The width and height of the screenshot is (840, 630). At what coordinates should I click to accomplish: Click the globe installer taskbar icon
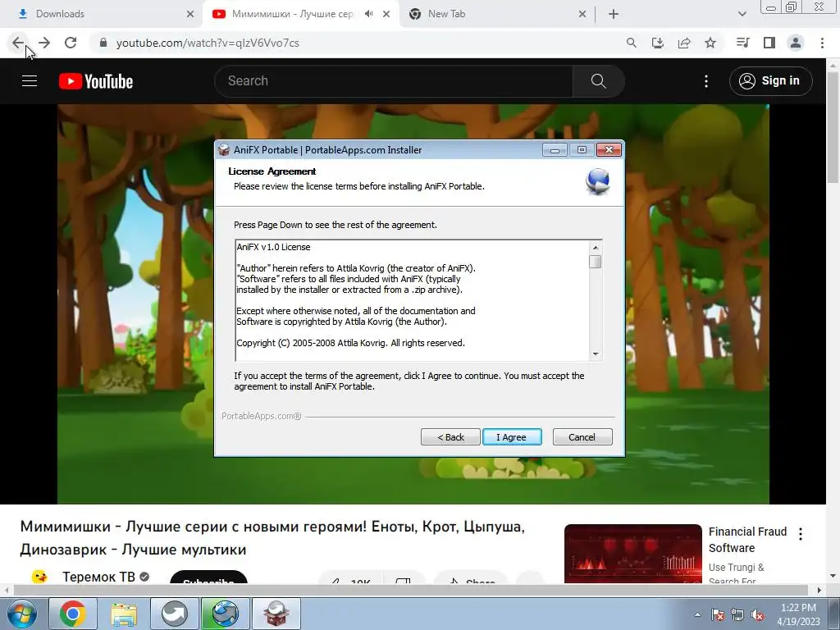(226, 614)
